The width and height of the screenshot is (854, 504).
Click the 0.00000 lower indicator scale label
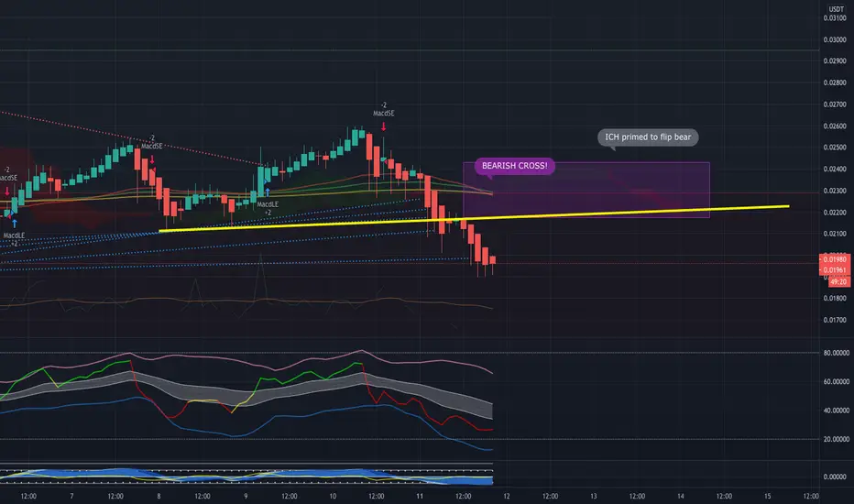[x=835, y=477]
